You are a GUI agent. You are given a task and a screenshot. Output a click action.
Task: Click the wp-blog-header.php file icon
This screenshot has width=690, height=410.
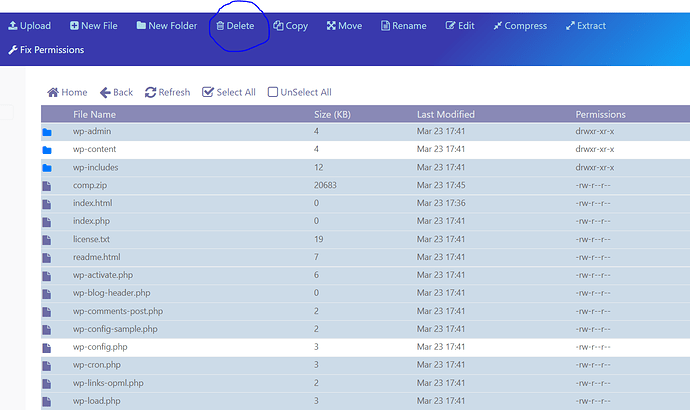47,294
